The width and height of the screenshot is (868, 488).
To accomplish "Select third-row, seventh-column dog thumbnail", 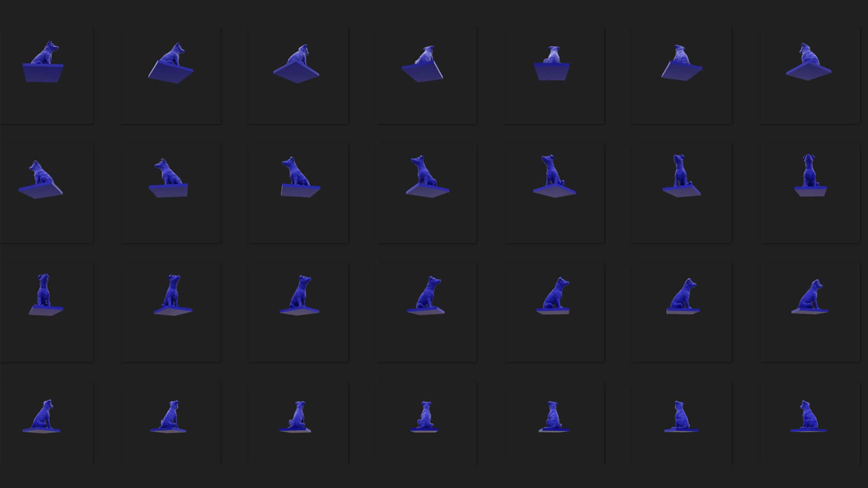I will click(x=810, y=313).
